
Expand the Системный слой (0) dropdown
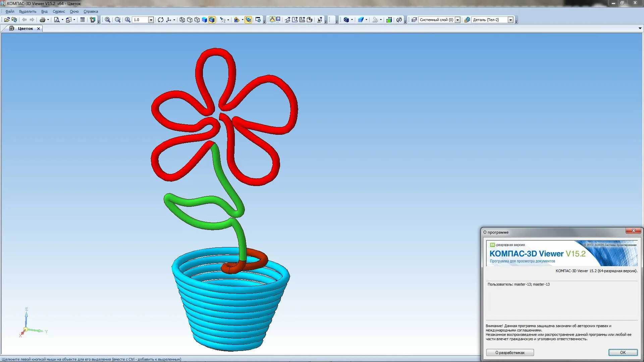(458, 20)
